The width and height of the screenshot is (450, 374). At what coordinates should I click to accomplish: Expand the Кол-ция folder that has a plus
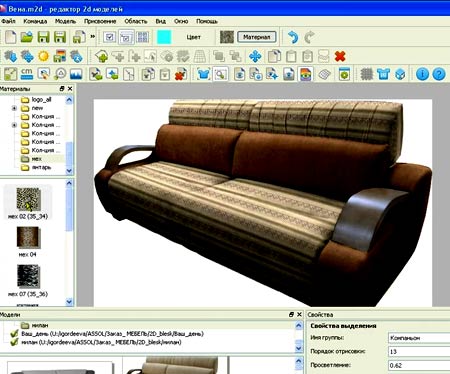14,125
